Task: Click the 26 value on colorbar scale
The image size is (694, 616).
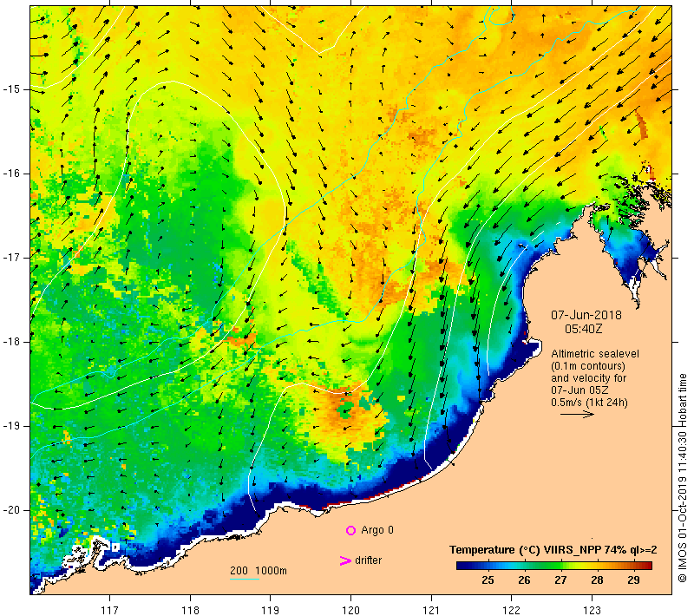Action: pos(524,580)
